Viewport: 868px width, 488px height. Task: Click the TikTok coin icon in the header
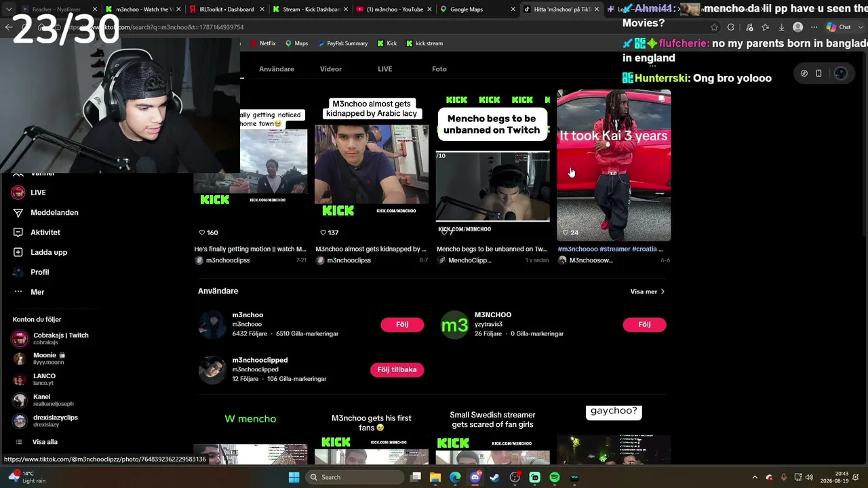[x=804, y=73]
